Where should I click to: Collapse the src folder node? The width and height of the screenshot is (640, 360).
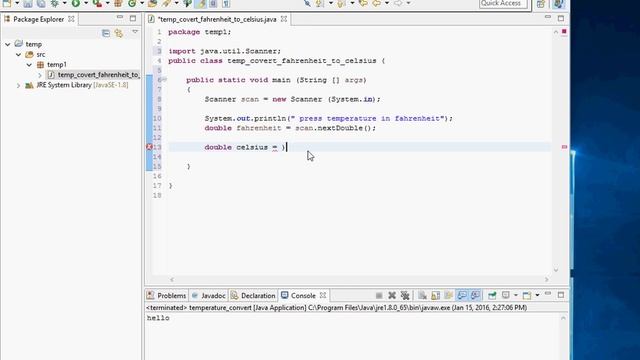tap(18, 54)
